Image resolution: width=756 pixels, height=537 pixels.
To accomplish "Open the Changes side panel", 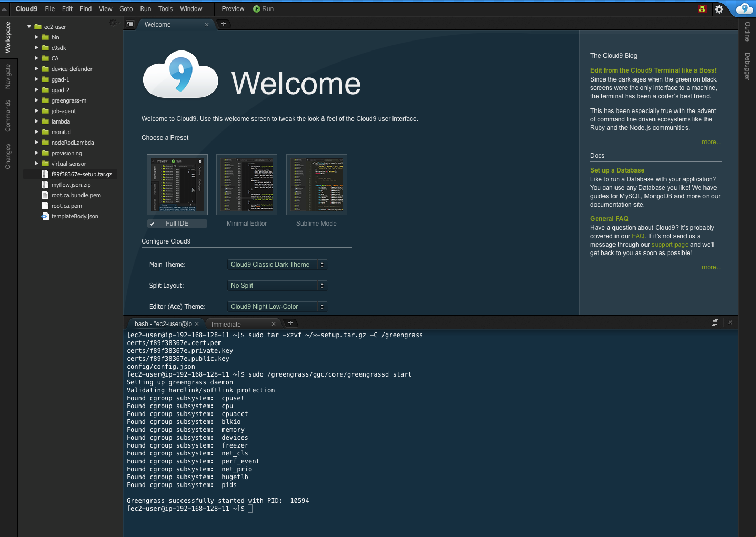I will click(x=8, y=156).
